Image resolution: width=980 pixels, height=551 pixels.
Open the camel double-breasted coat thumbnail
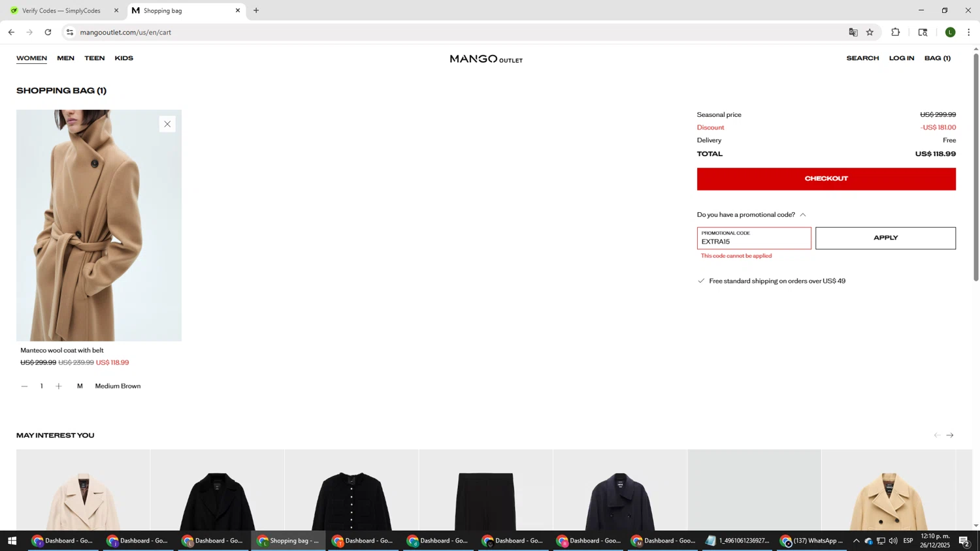point(889,490)
